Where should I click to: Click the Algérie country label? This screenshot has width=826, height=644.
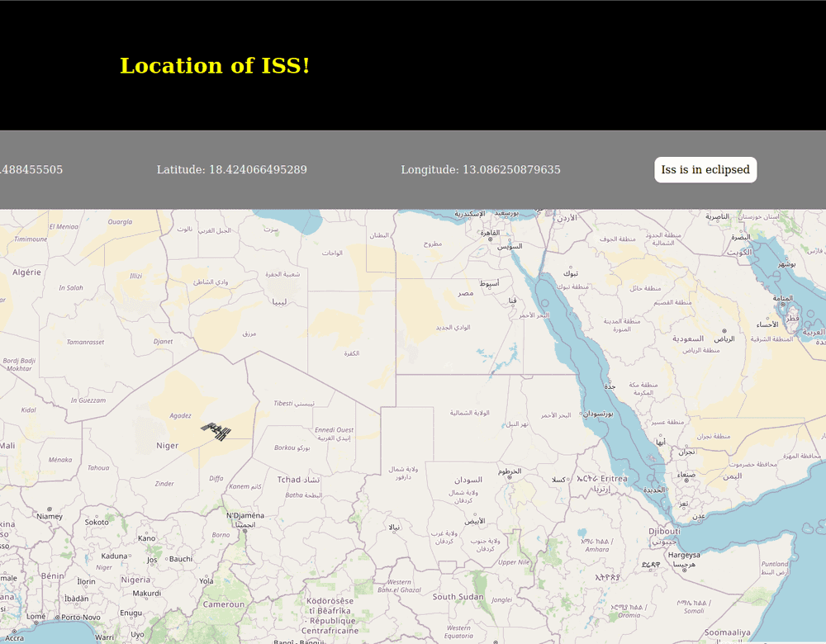(x=26, y=272)
